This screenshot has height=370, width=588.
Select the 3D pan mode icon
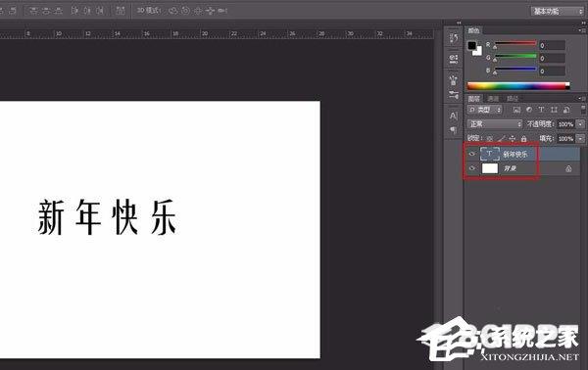tap(198, 11)
